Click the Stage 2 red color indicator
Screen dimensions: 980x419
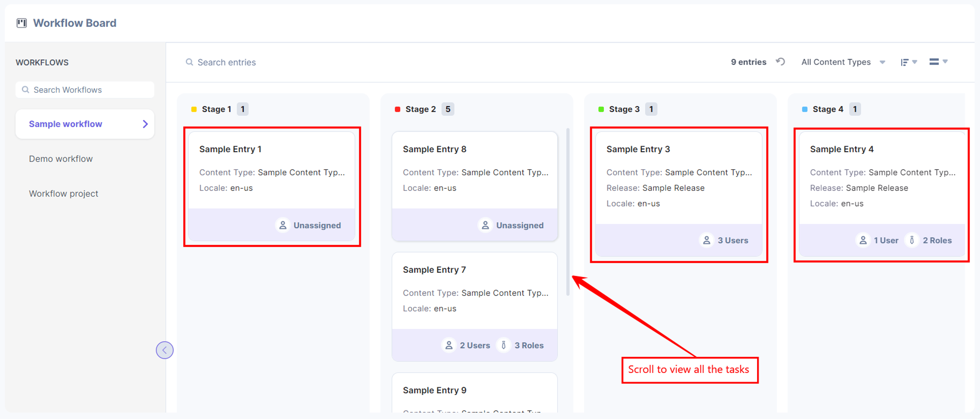point(398,110)
